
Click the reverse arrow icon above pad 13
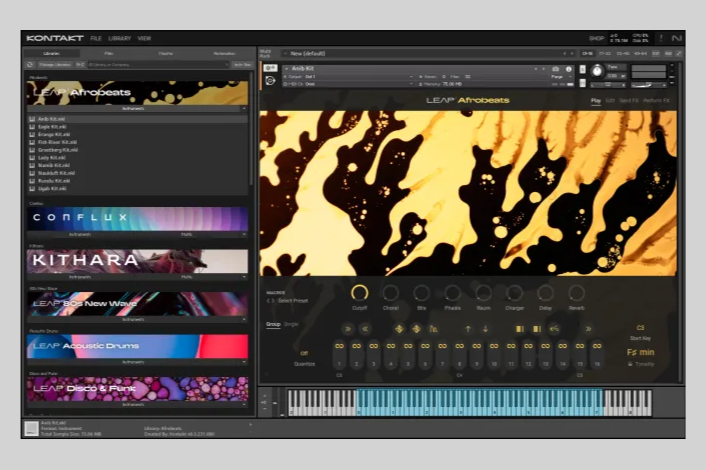click(x=554, y=329)
